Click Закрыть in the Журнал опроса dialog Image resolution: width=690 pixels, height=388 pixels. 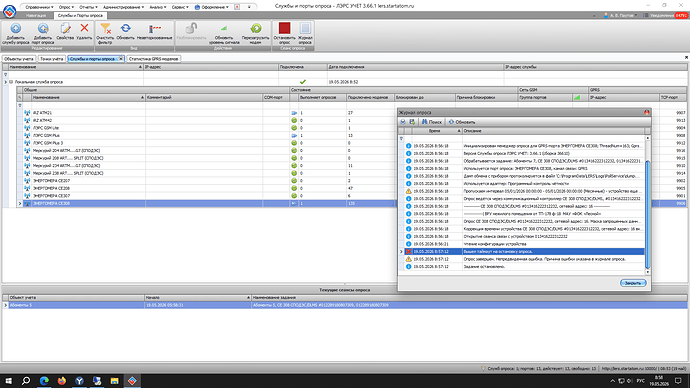click(633, 283)
